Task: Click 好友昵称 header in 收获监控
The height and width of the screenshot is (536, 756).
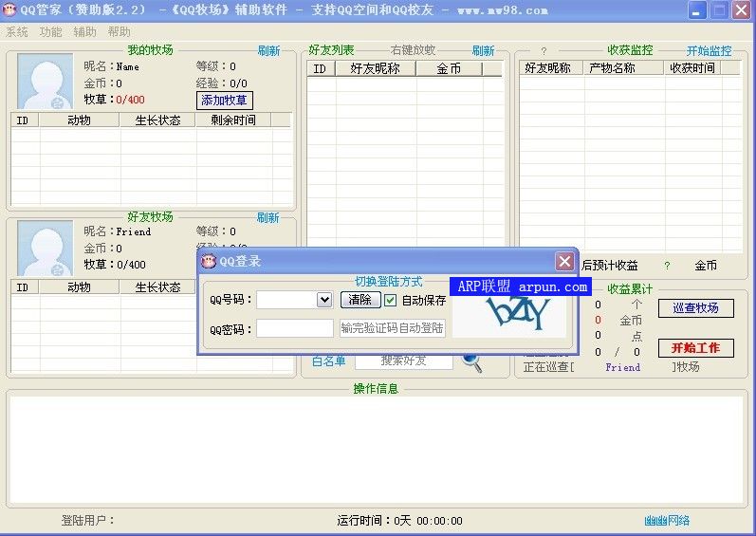Action: (551, 68)
